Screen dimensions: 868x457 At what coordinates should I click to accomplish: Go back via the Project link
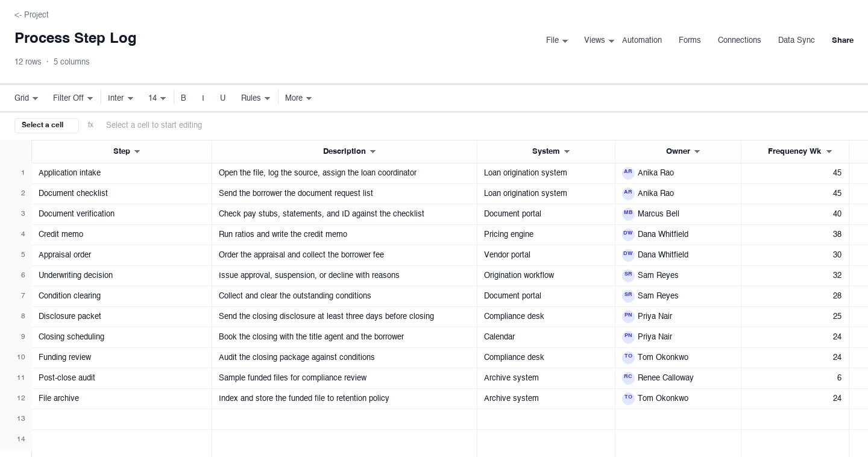[x=31, y=14]
